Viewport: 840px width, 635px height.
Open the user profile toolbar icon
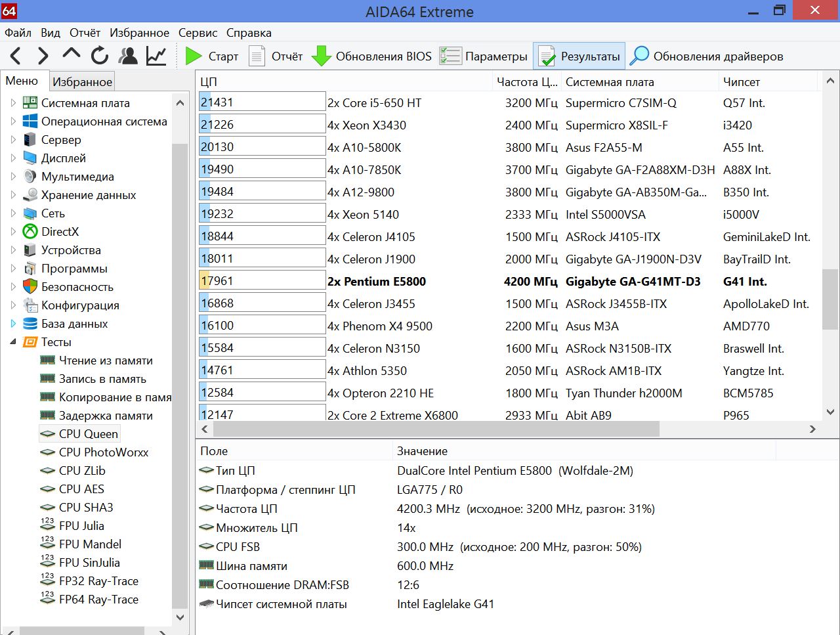tap(128, 56)
